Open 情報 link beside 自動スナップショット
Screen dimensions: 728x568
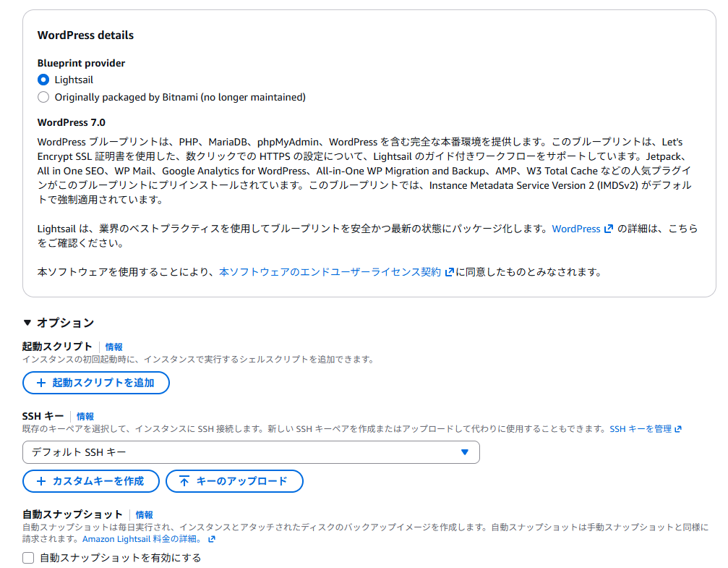tap(144, 515)
